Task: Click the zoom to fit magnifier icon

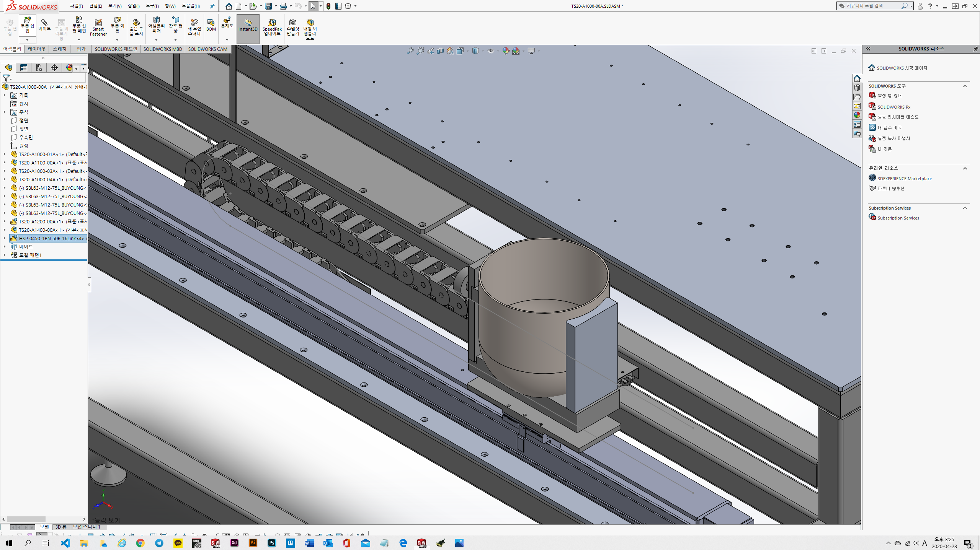Action: [410, 51]
